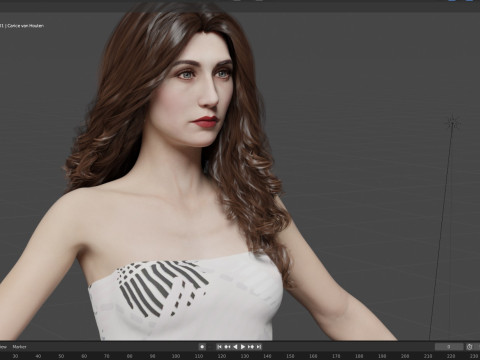Viewport: 480px width, 360px height.
Task: Click frame 50 on the timeline ruler
Action: pyautogui.click(x=61, y=356)
